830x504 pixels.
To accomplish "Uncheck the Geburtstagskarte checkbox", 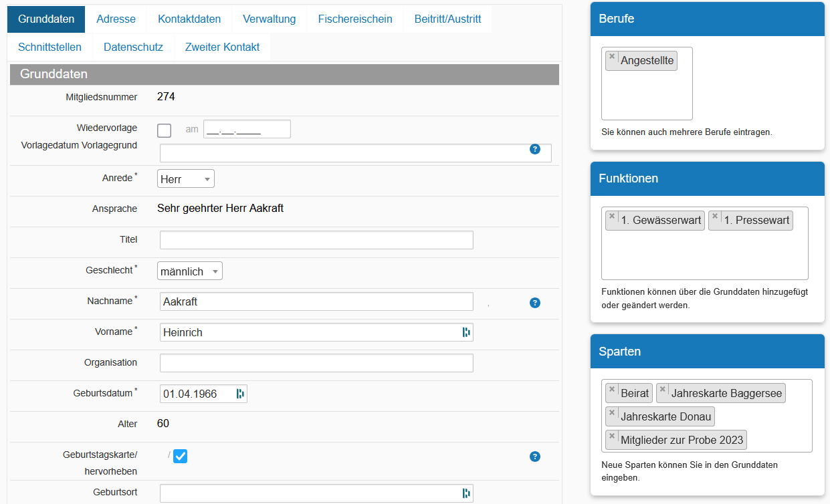I will point(180,456).
